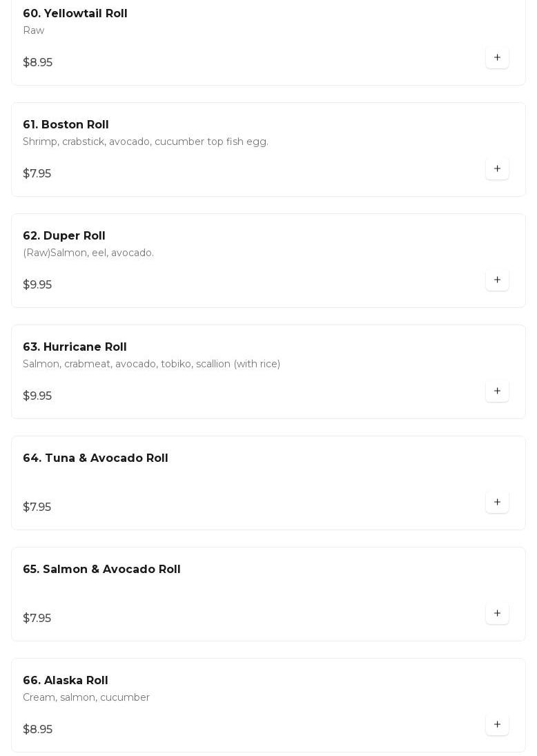537x756 pixels.
Task: Click Boston Roll's shrimp, crabstick description text
Action: [146, 142]
